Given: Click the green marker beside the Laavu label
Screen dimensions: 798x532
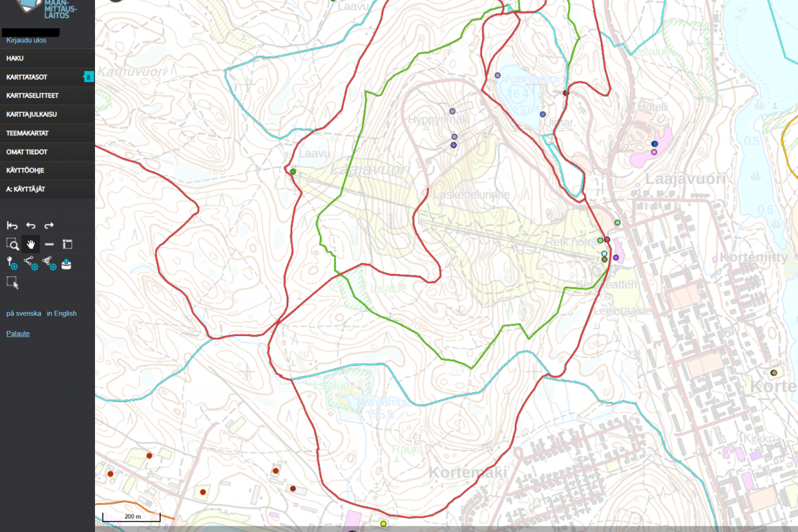Looking at the screenshot, I should [293, 172].
